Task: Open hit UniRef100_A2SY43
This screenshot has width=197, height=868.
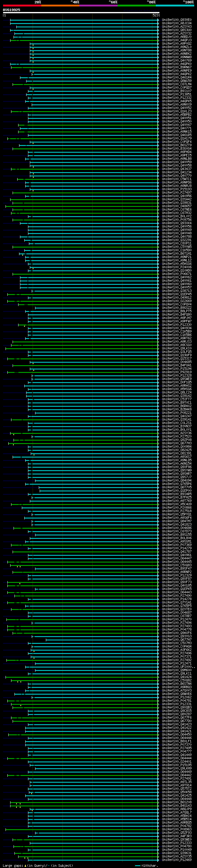Action: [x=177, y=26]
